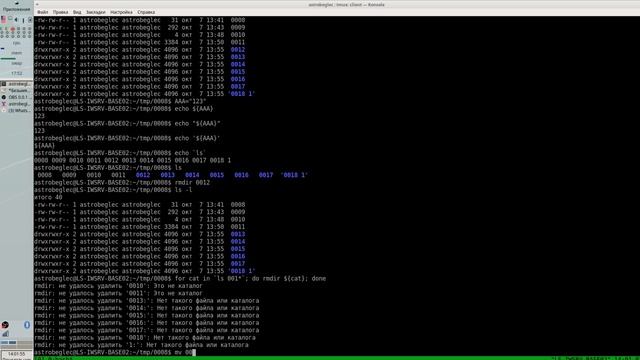Open the Правка menu
Image resolution: width=640 pixels, height=360 pixels.
[x=60, y=12]
